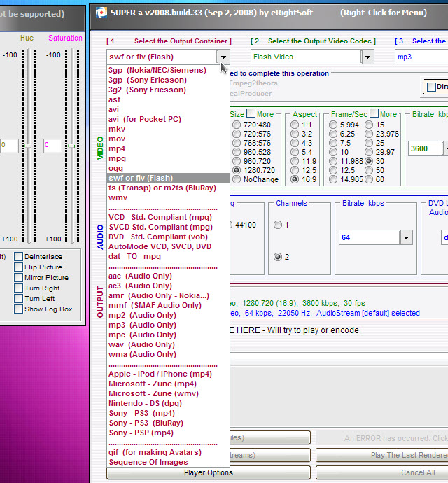The image size is (448, 483).
Task: Select 1 audio channel
Action: pyautogui.click(x=278, y=225)
